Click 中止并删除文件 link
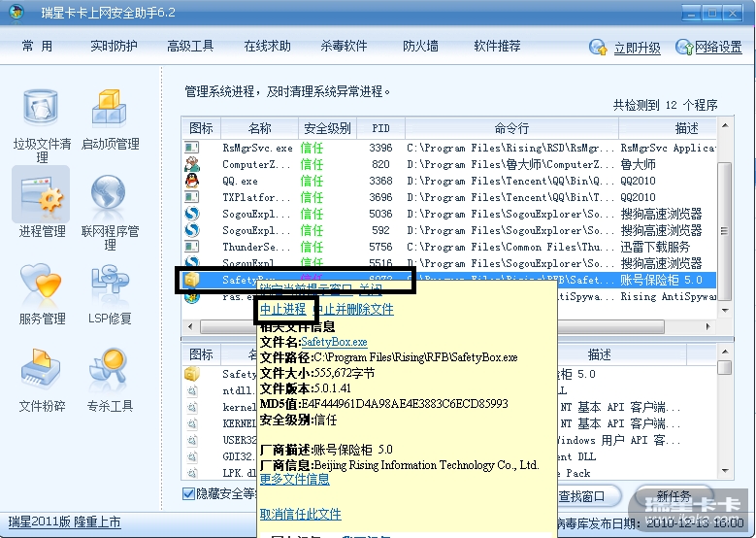This screenshot has height=538, width=756. coord(355,309)
